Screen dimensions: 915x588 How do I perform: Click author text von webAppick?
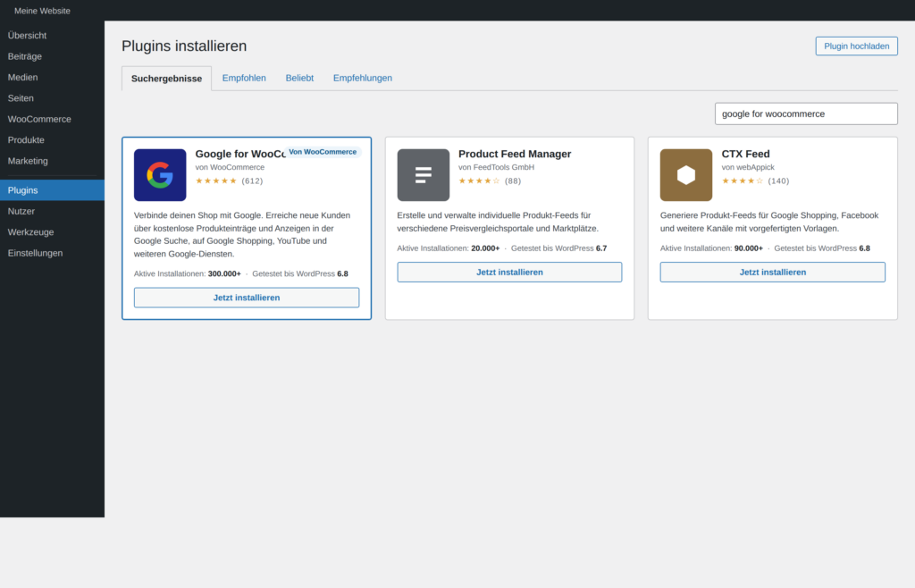(748, 167)
